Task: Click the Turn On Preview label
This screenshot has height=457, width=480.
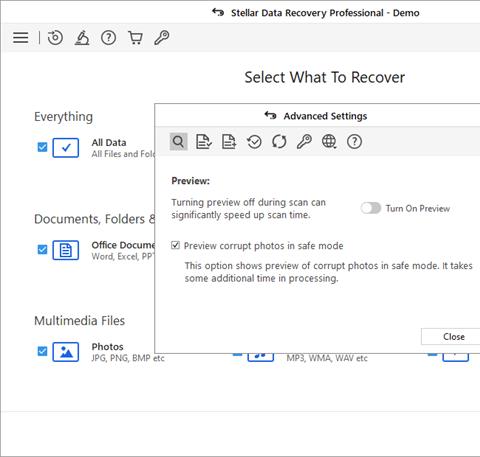Action: (418, 208)
